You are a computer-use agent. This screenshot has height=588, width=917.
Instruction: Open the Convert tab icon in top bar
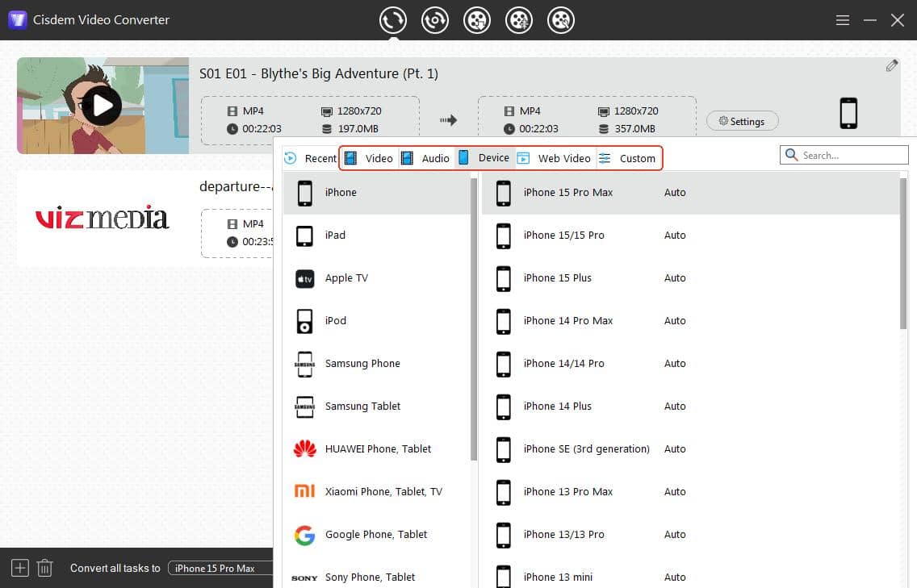pos(393,20)
